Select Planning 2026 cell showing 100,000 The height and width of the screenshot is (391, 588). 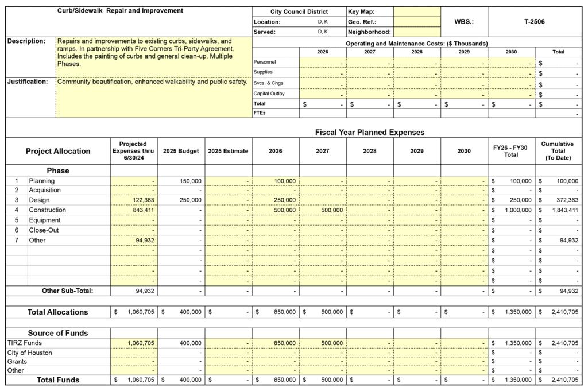(276, 181)
